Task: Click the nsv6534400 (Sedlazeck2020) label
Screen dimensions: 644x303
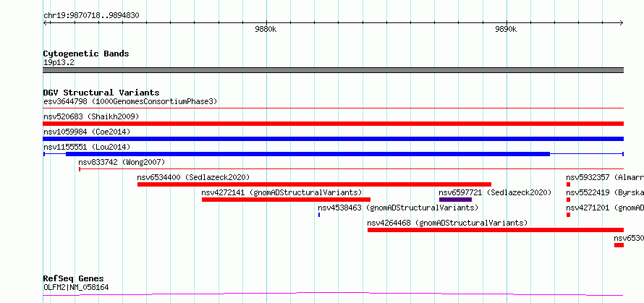Action: (193, 177)
